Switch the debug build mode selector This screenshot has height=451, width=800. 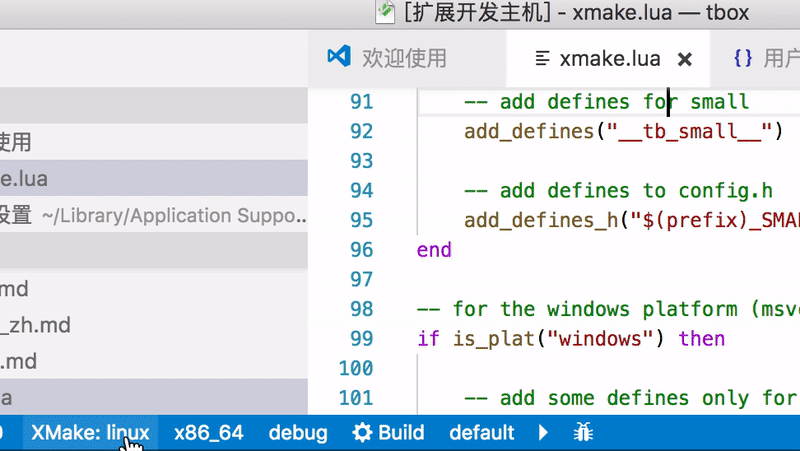pyautogui.click(x=298, y=433)
